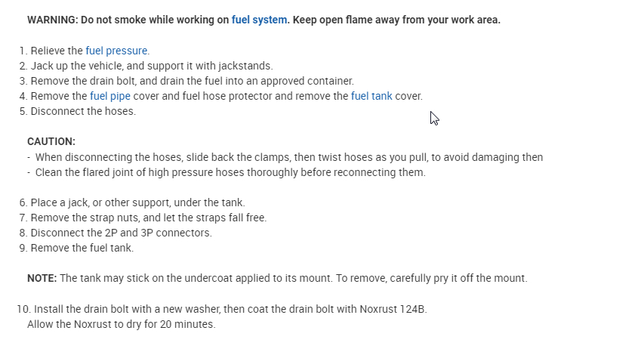Click the "Disconnect the hoses" step

[x=83, y=111]
